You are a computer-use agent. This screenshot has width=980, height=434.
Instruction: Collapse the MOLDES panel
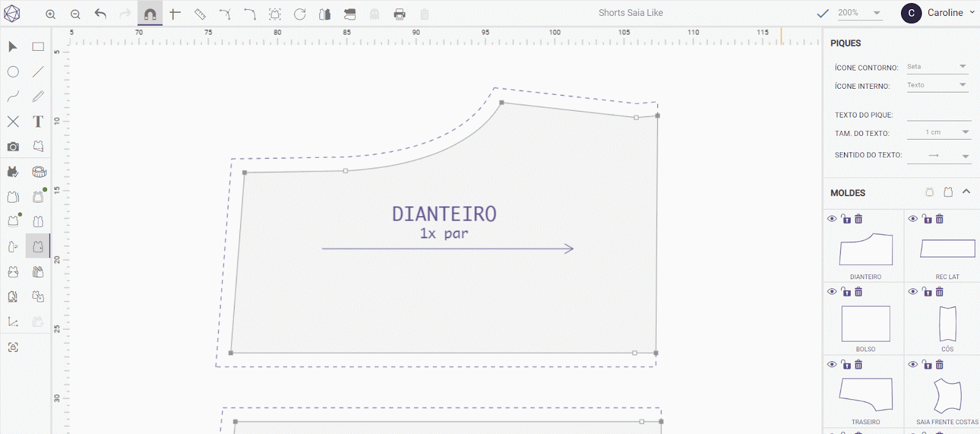966,192
